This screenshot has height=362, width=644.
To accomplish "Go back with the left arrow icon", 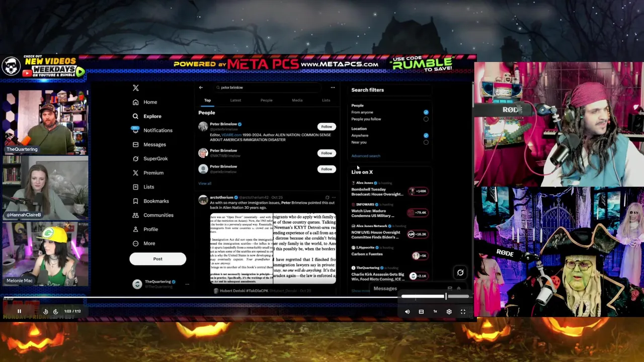I will (x=201, y=87).
